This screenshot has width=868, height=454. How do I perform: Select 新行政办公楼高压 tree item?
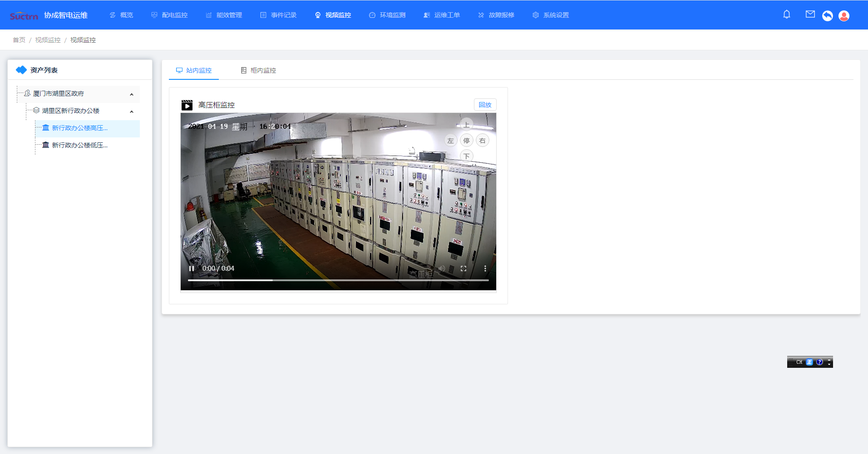(x=79, y=128)
